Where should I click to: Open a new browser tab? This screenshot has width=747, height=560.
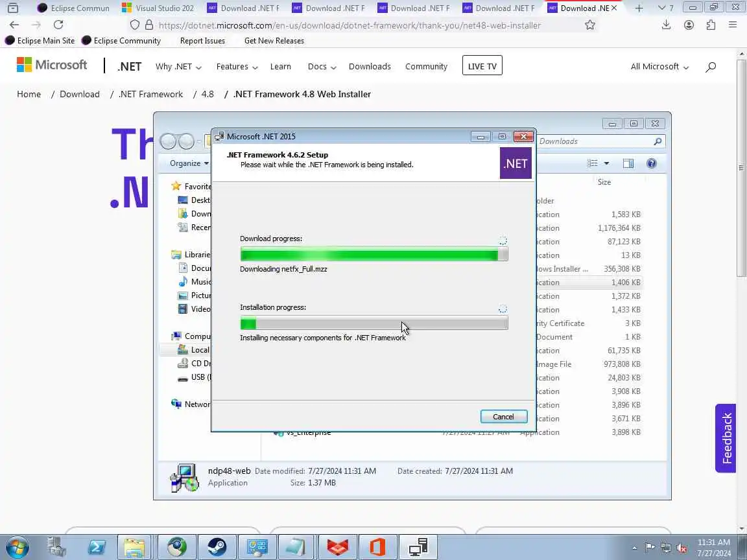pyautogui.click(x=639, y=8)
